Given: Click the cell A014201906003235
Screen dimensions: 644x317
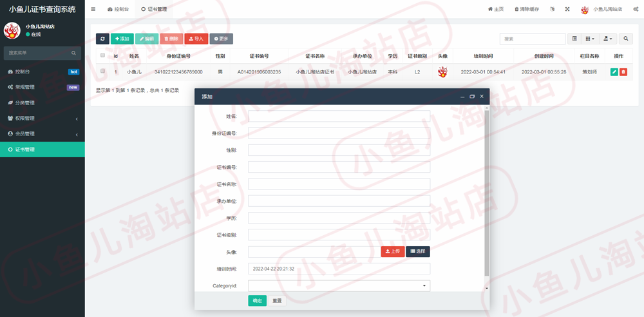Looking at the screenshot, I should (259, 72).
